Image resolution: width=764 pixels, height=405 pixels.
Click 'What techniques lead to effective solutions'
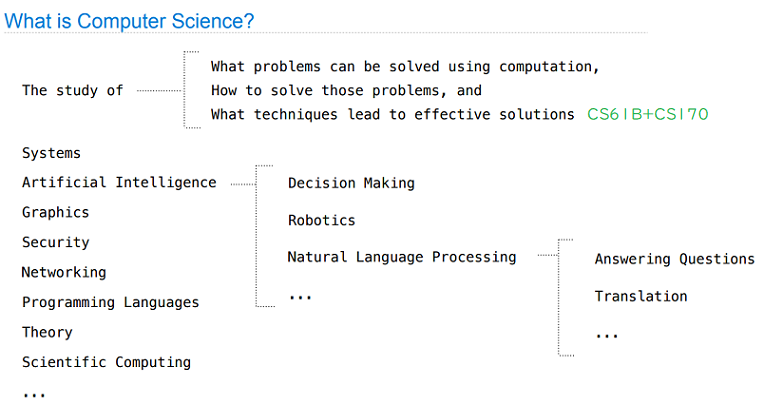click(x=393, y=114)
